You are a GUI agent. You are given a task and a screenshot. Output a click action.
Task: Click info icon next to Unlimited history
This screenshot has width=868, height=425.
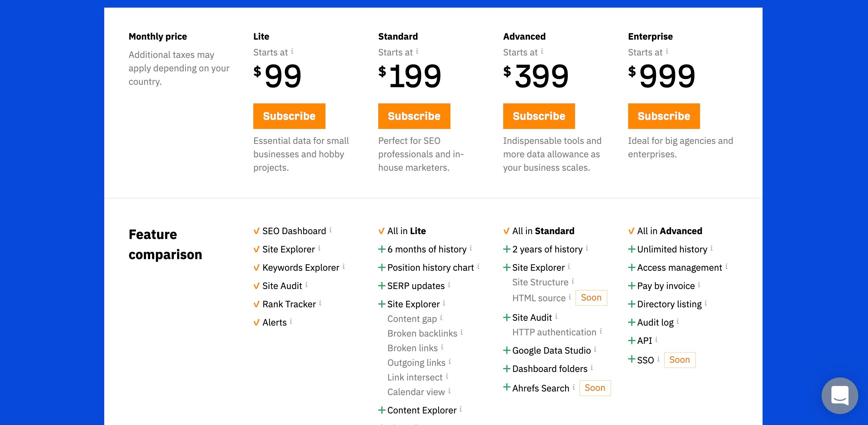point(711,248)
